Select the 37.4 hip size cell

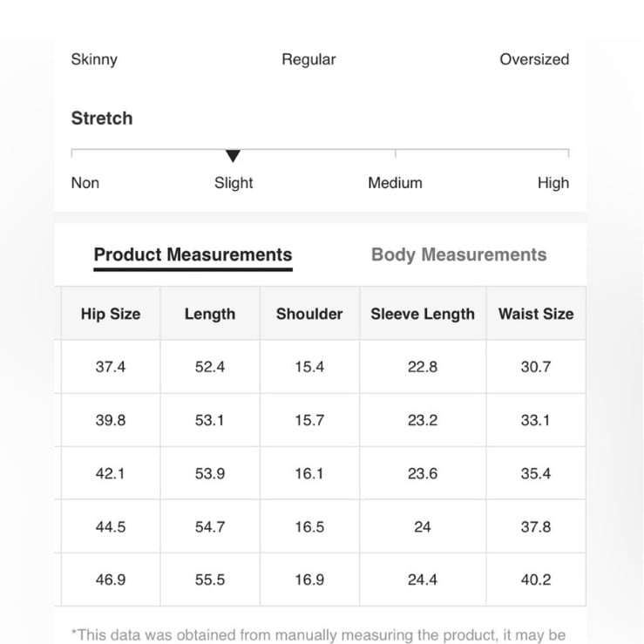pyautogui.click(x=111, y=367)
